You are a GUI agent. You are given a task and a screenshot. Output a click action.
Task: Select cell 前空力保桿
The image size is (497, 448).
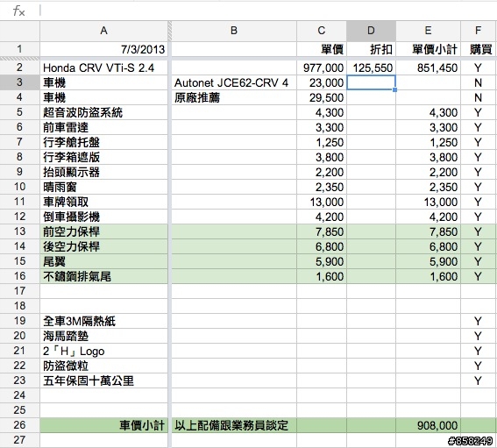[103, 231]
